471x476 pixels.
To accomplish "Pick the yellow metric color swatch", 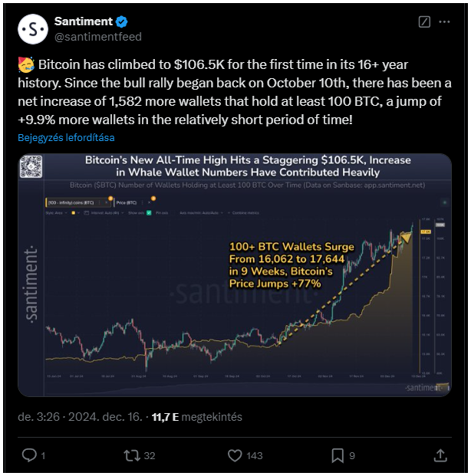I will click(73, 213).
